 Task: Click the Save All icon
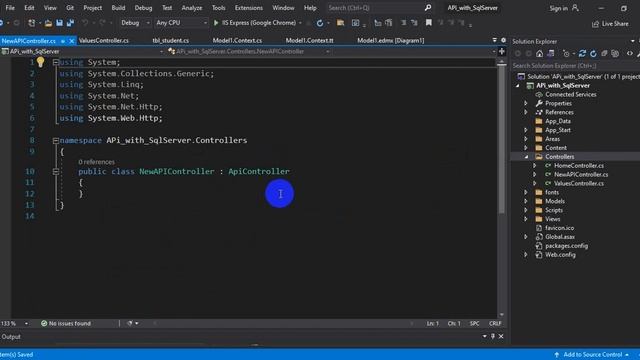[x=70, y=23]
